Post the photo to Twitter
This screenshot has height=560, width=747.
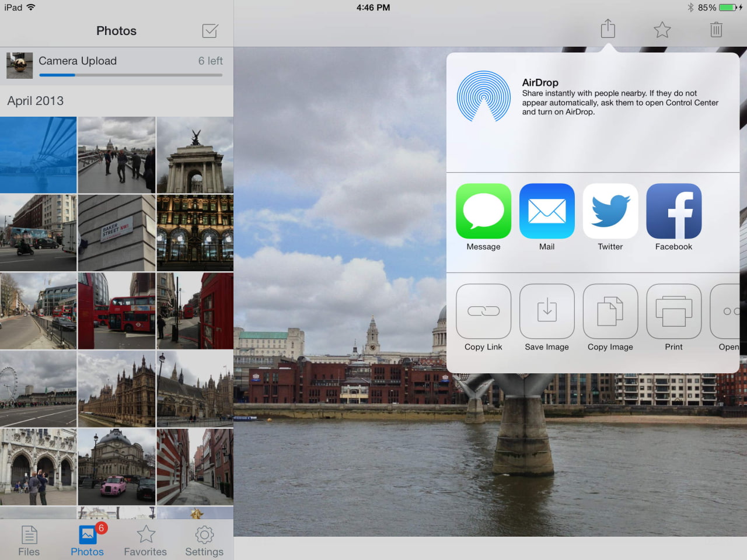coord(610,211)
